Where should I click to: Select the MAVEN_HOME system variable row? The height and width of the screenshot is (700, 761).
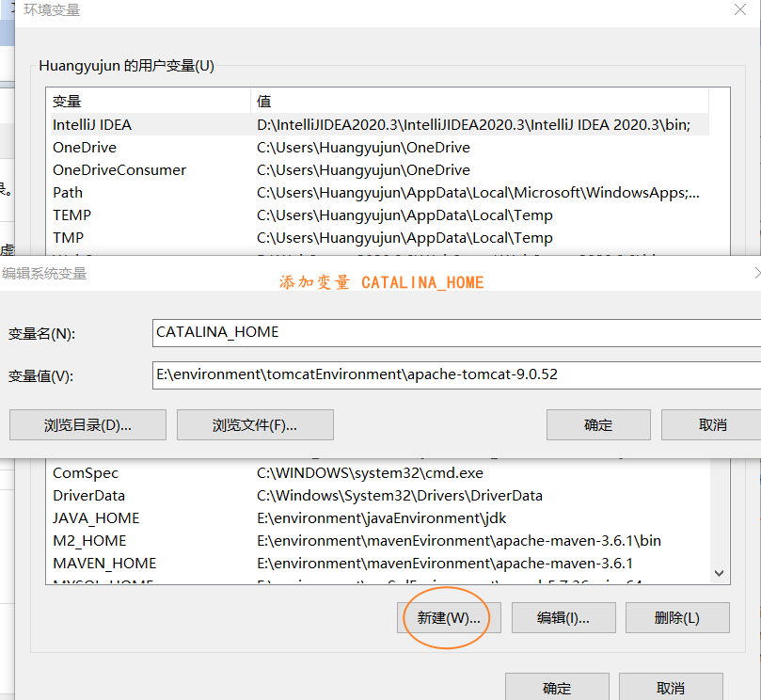click(x=379, y=564)
